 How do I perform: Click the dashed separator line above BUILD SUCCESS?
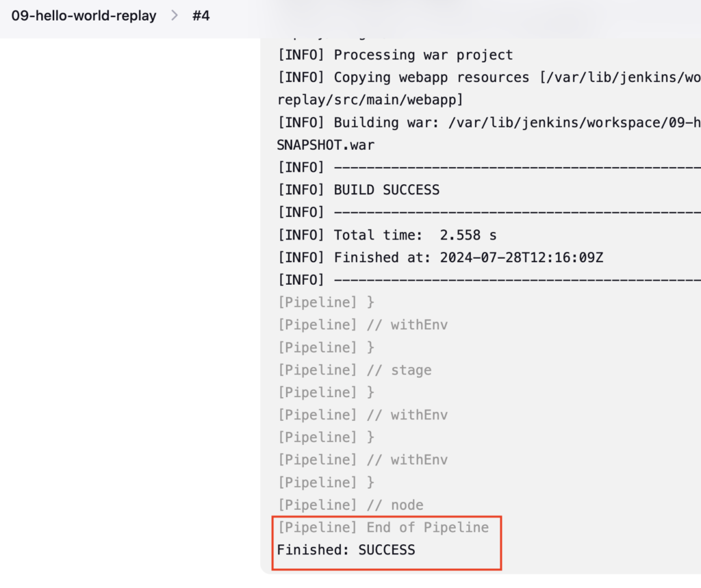(x=489, y=168)
